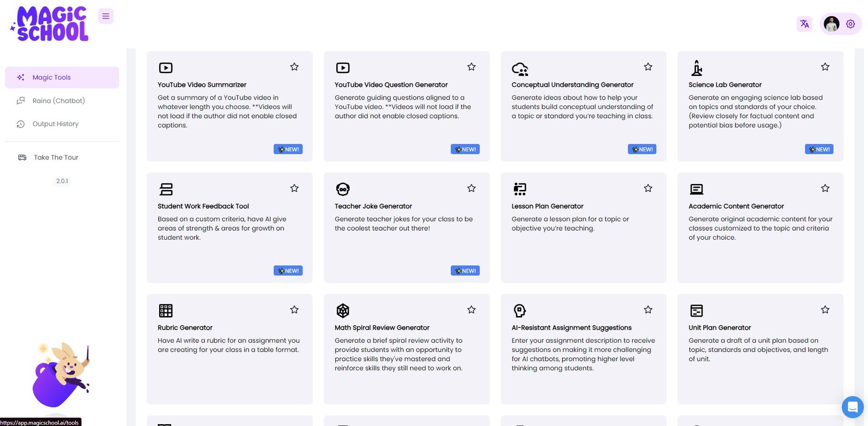Favorite the YouTube Video Summarizer tool
This screenshot has height=426, width=868.
(294, 67)
